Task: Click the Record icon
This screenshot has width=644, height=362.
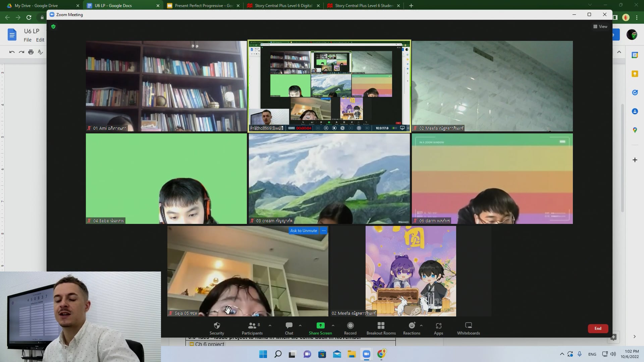Action: [x=350, y=326]
